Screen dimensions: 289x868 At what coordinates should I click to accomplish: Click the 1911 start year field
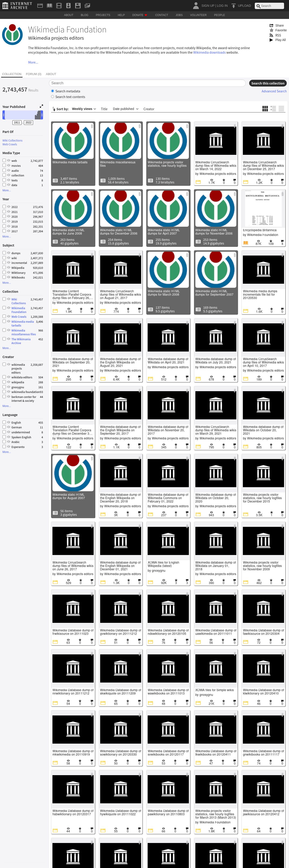(x=17, y=122)
